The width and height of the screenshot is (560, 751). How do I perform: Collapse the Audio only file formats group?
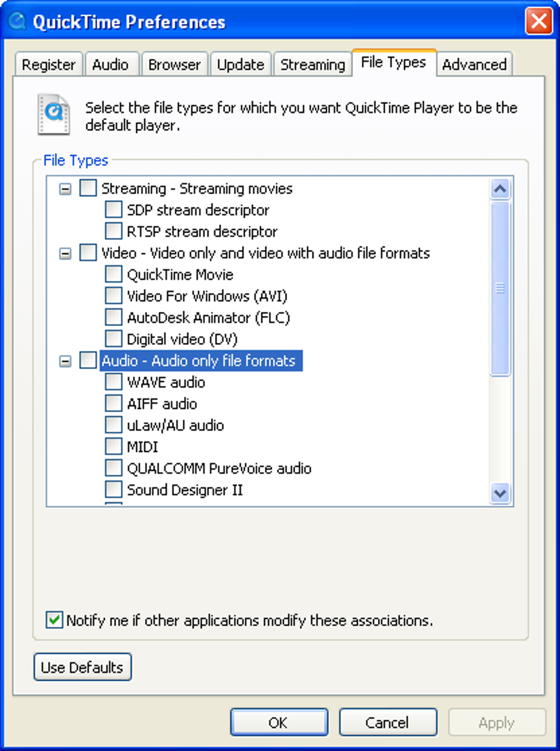pyautogui.click(x=65, y=361)
